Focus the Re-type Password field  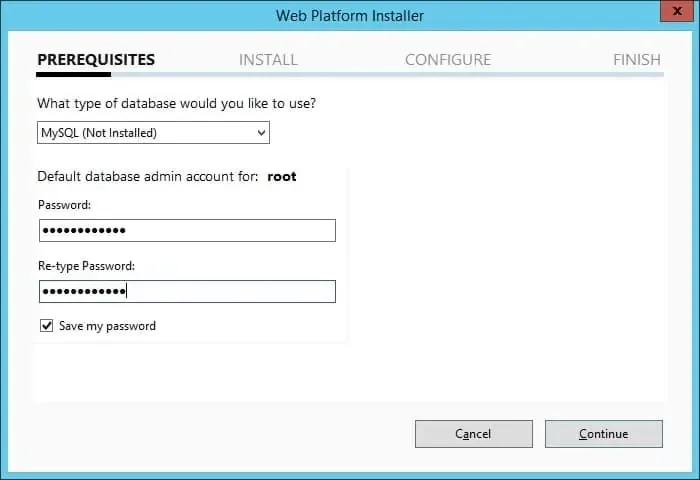187,292
